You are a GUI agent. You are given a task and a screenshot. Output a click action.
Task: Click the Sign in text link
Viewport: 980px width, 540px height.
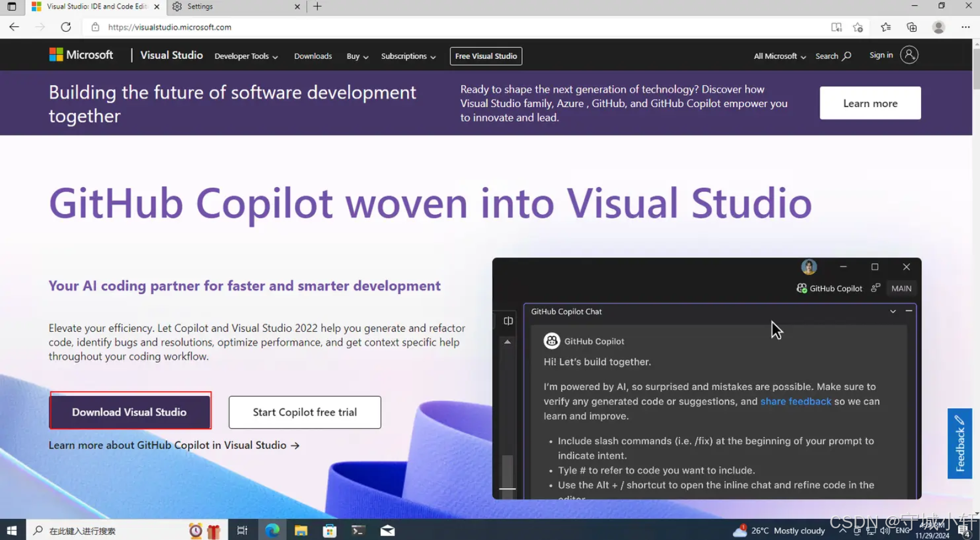tap(881, 55)
